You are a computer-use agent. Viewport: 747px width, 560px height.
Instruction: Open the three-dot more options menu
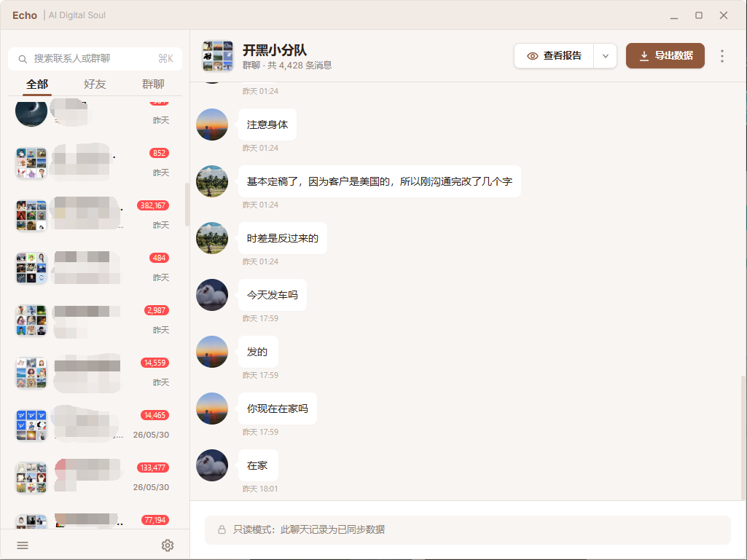[x=722, y=56]
